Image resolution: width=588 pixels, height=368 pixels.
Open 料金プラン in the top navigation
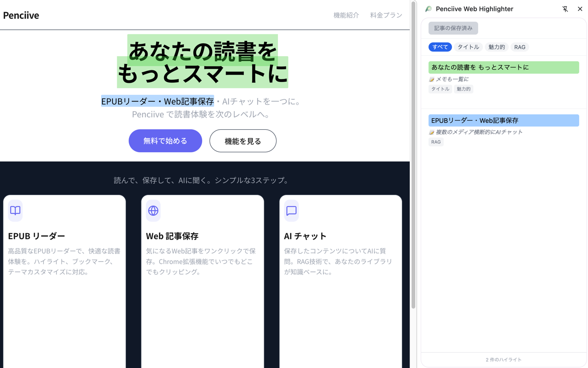(x=386, y=15)
